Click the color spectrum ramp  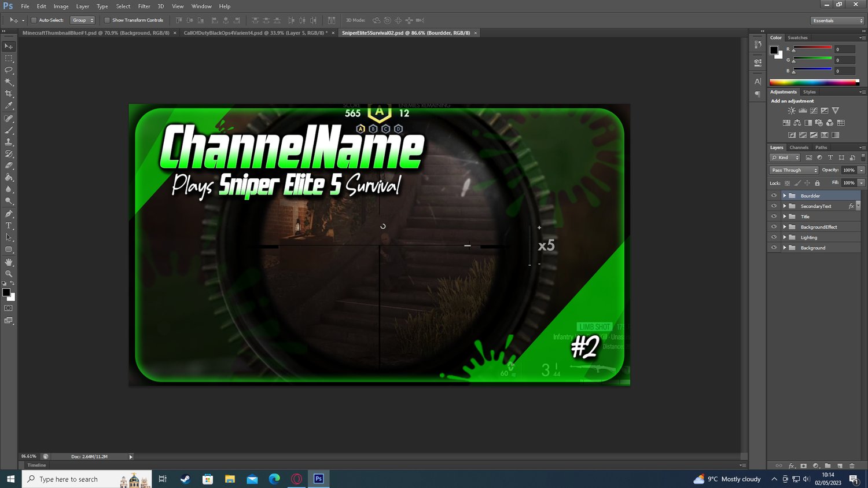814,82
